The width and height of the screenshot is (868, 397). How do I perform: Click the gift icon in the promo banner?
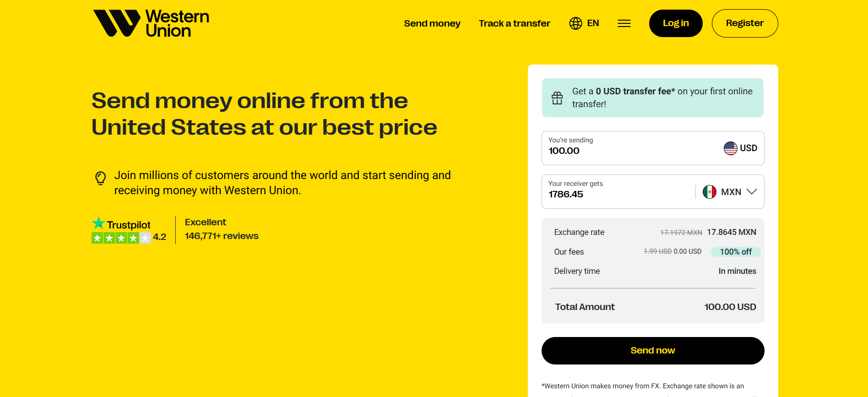557,98
